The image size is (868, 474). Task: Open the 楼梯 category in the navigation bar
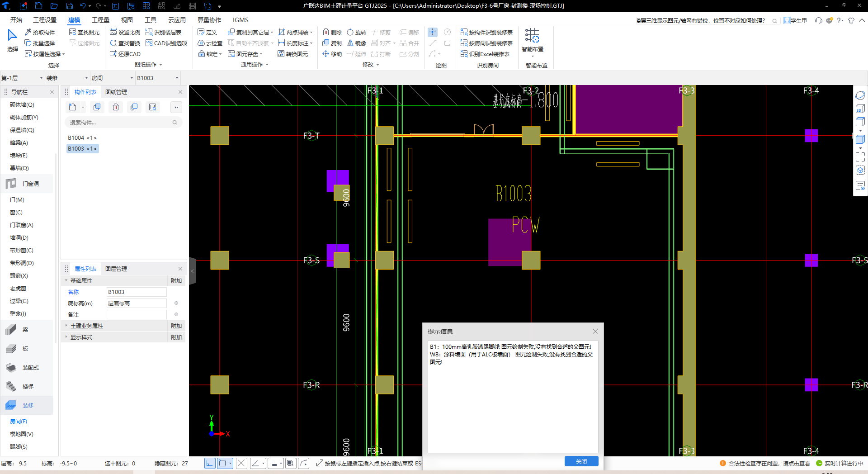pyautogui.click(x=27, y=386)
